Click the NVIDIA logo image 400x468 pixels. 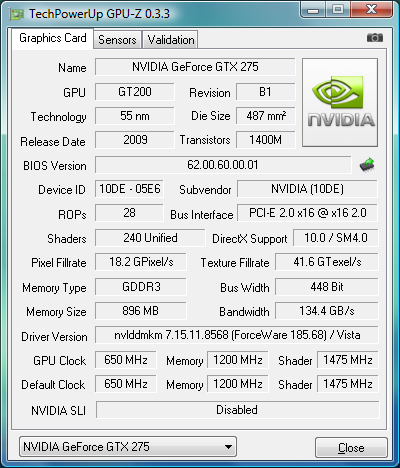coord(340,102)
